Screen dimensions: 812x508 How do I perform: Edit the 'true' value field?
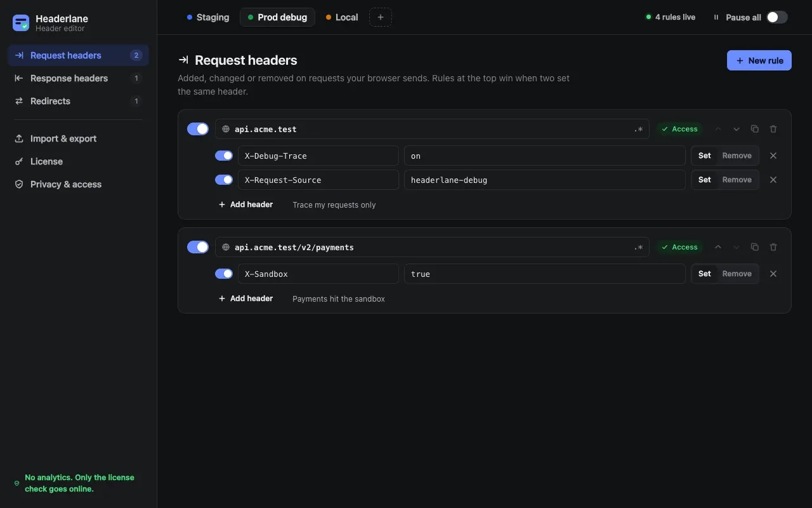coord(545,274)
